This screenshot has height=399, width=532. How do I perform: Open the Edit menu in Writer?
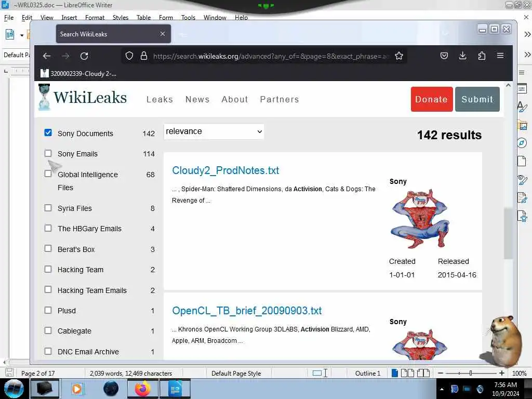point(27,18)
